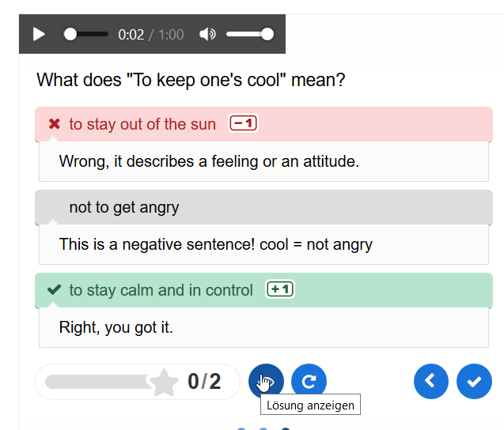The image size is (504, 430).
Task: Click the -1 score badge
Action: tap(244, 123)
